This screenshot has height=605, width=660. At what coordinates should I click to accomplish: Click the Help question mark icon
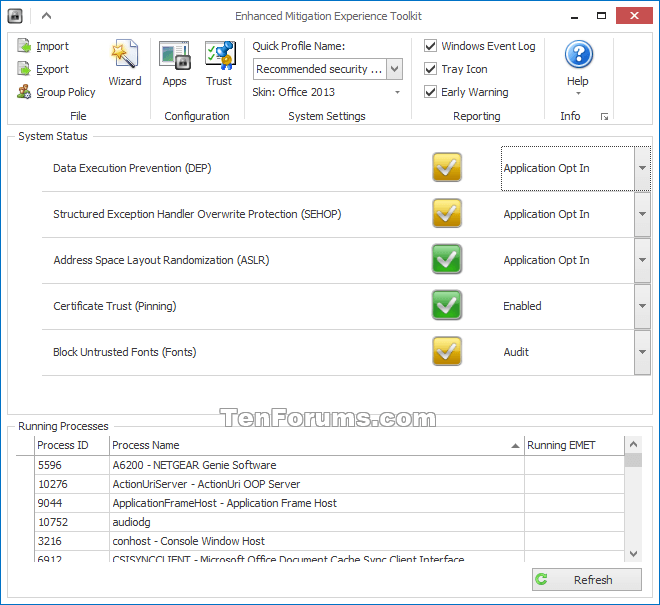click(578, 54)
